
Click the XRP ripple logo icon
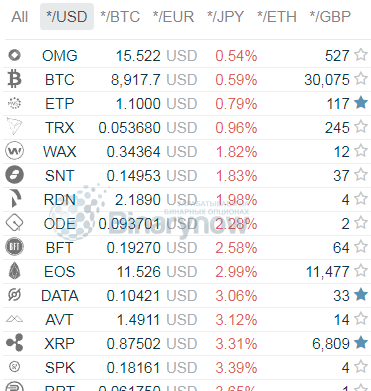pyautogui.click(x=15, y=343)
